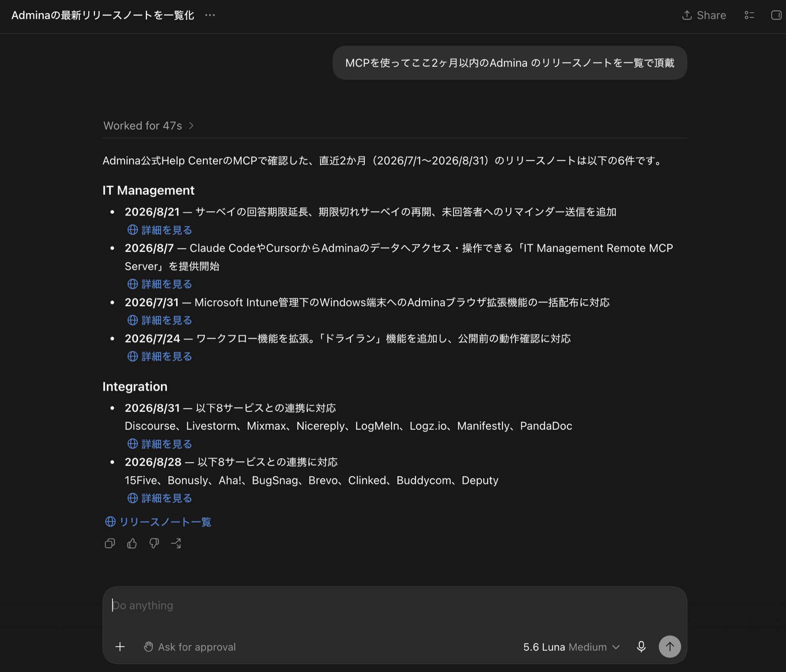The height and width of the screenshot is (672, 786).
Task: Click the send arrow button
Action: coord(670,647)
